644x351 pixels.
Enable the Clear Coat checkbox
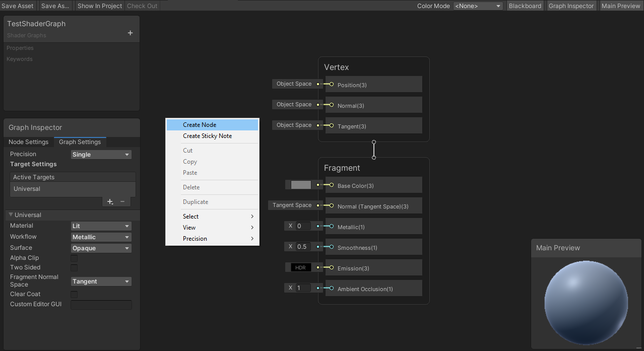point(74,295)
